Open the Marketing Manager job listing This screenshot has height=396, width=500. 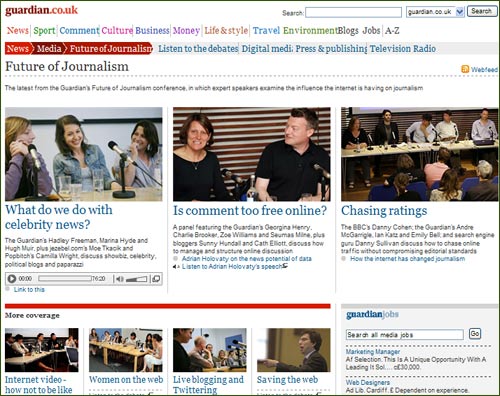coord(373,352)
